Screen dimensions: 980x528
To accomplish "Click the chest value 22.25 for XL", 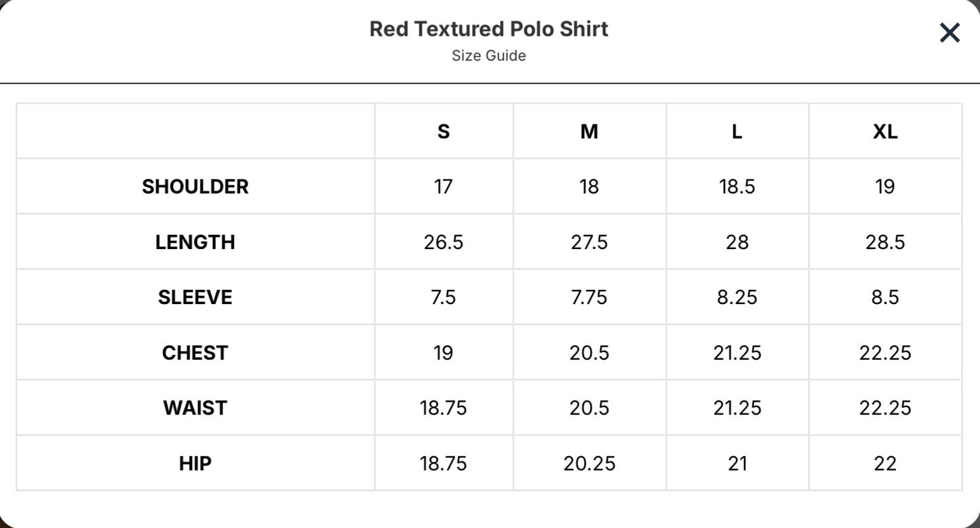I will tap(885, 353).
